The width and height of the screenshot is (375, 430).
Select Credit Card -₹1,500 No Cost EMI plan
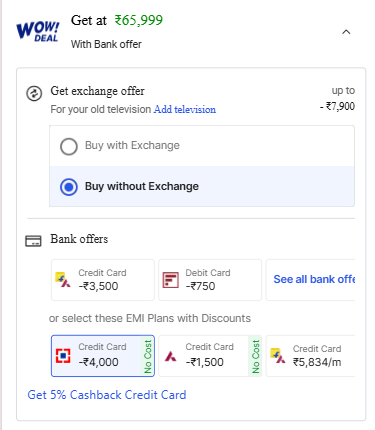tap(210, 356)
